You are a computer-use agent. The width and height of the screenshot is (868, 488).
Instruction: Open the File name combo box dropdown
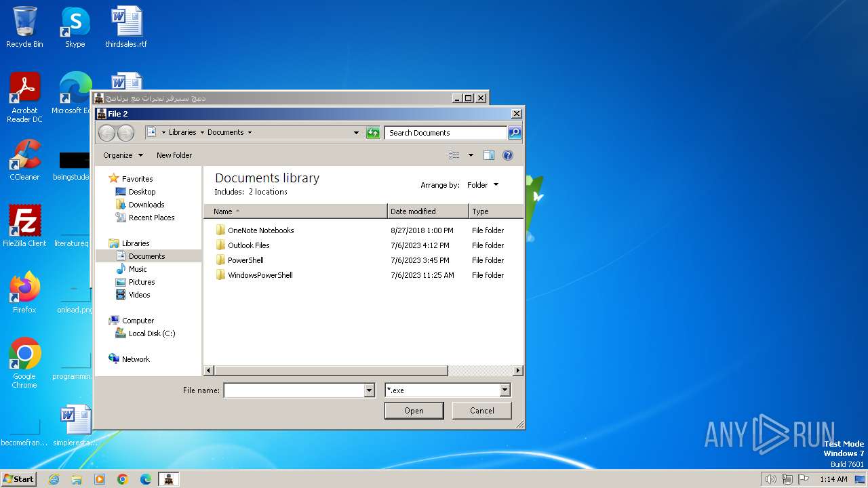pyautogui.click(x=370, y=390)
